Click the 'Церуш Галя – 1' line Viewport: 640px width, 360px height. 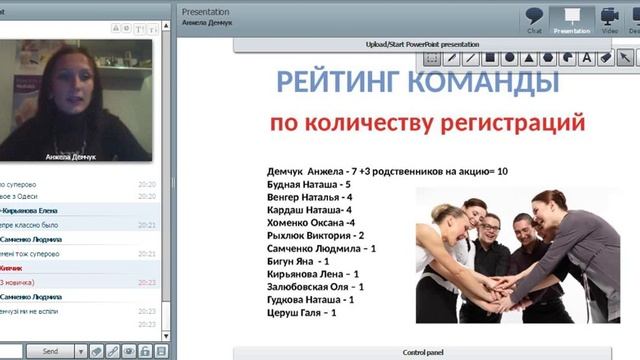[x=302, y=313]
